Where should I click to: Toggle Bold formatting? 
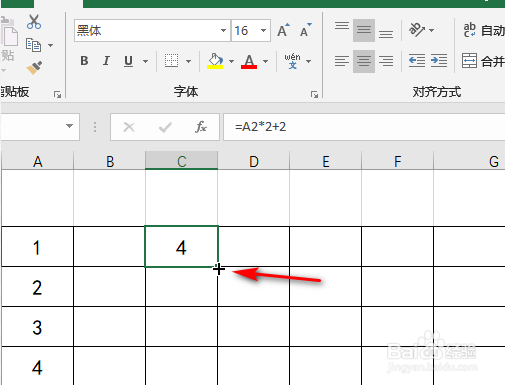(x=84, y=61)
